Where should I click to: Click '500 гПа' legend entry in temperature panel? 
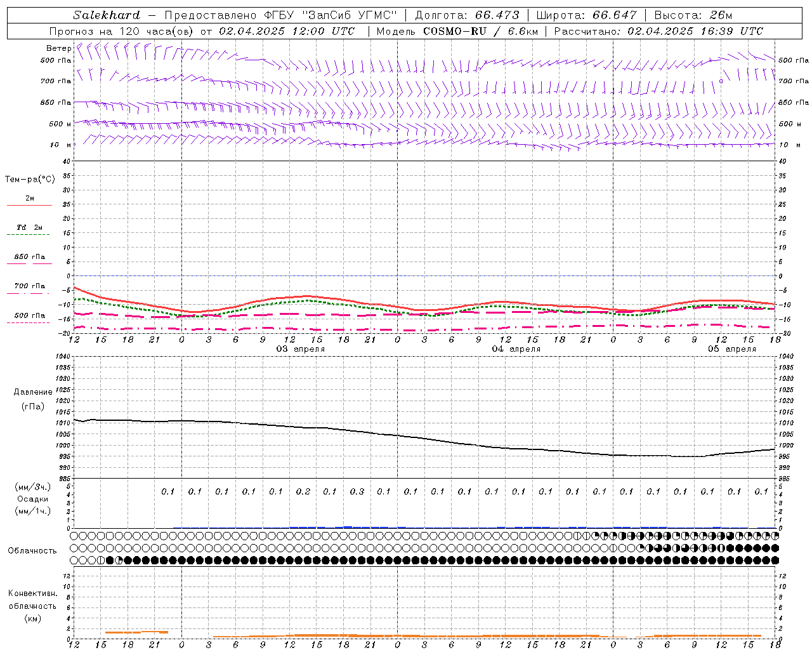pos(29,315)
